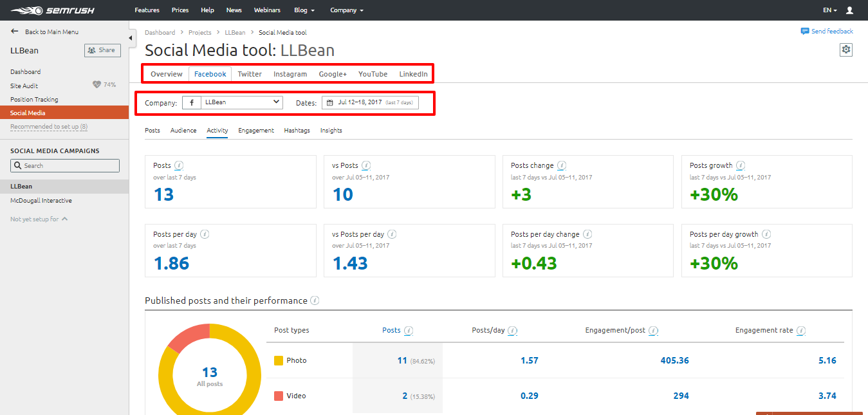Click Send feedback link
This screenshot has width=868, height=415.
[x=827, y=32]
